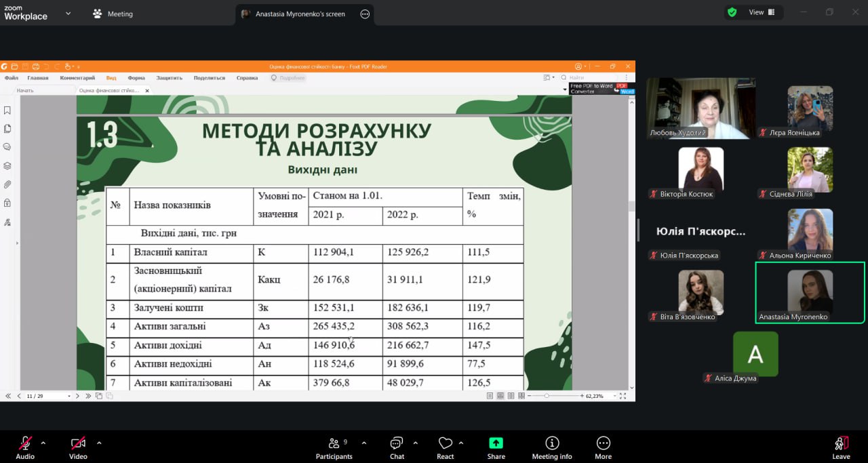Leave the meeting
The width and height of the screenshot is (868, 463).
click(841, 447)
